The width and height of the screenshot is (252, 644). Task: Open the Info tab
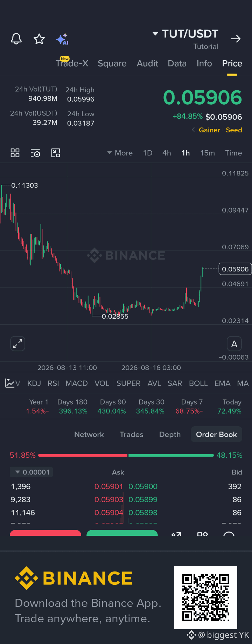(x=204, y=63)
